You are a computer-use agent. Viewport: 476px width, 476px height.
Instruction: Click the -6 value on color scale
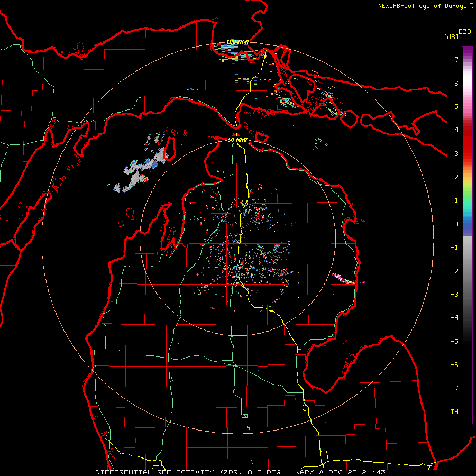click(x=454, y=365)
